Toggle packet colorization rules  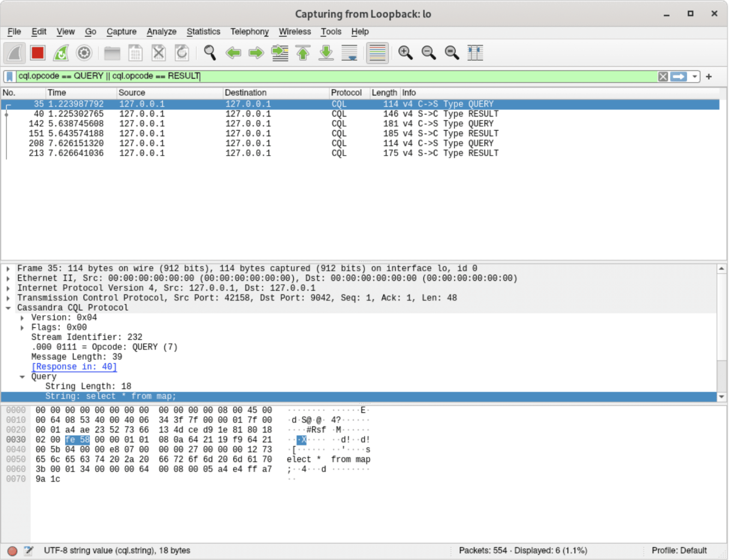tap(377, 53)
